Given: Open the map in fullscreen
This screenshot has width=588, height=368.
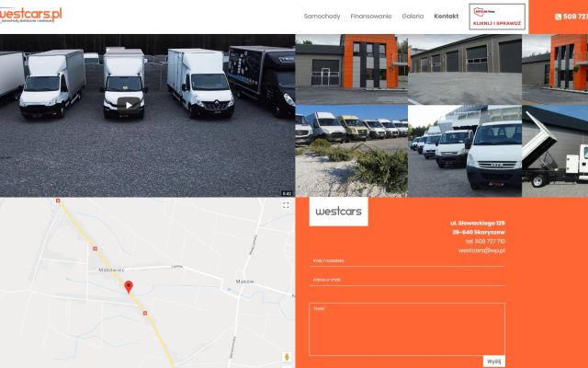Looking at the screenshot, I should pos(286,205).
